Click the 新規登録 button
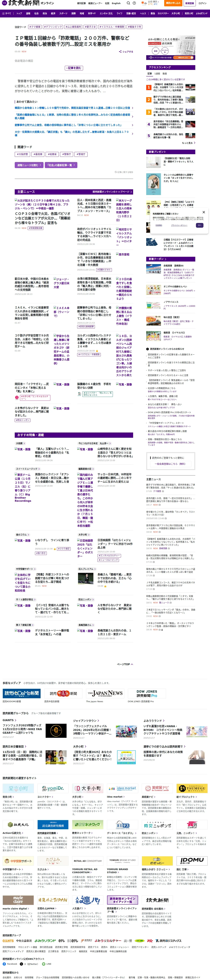Screen dimensions: 210x980 189,3
